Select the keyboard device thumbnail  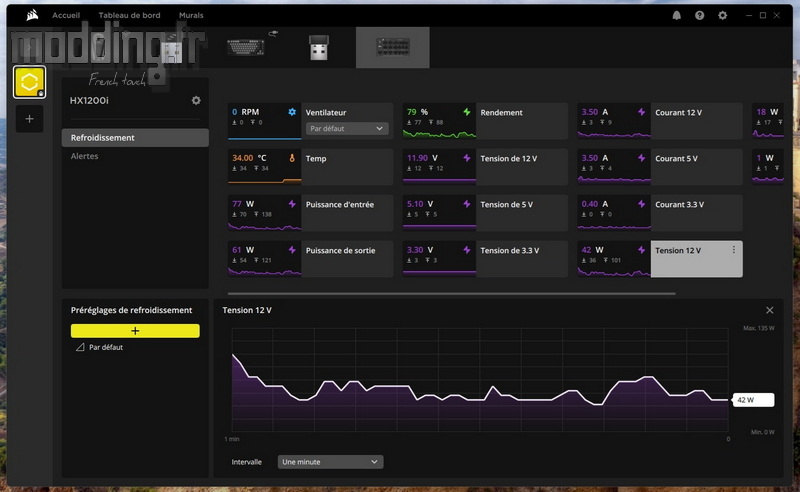(x=246, y=47)
